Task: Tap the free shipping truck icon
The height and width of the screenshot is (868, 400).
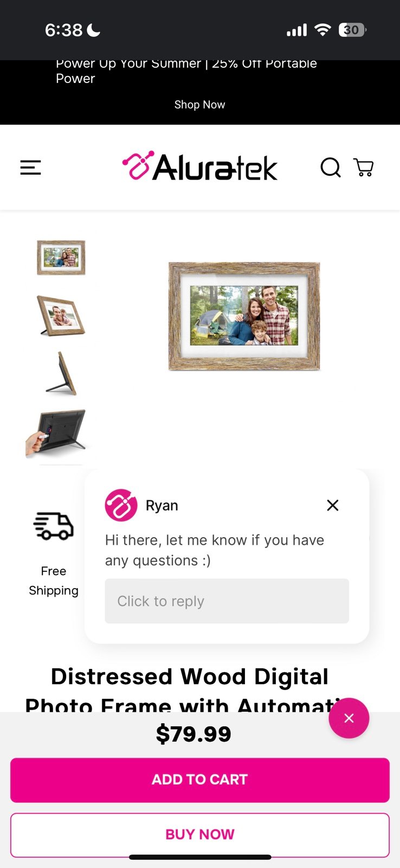Action: click(54, 526)
